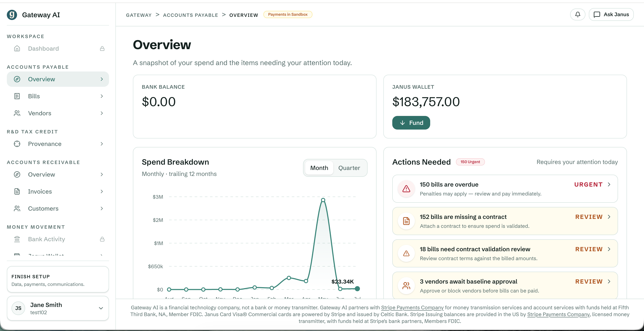The width and height of the screenshot is (644, 331).
Task: Open notifications via the bell icon
Action: coord(578,14)
